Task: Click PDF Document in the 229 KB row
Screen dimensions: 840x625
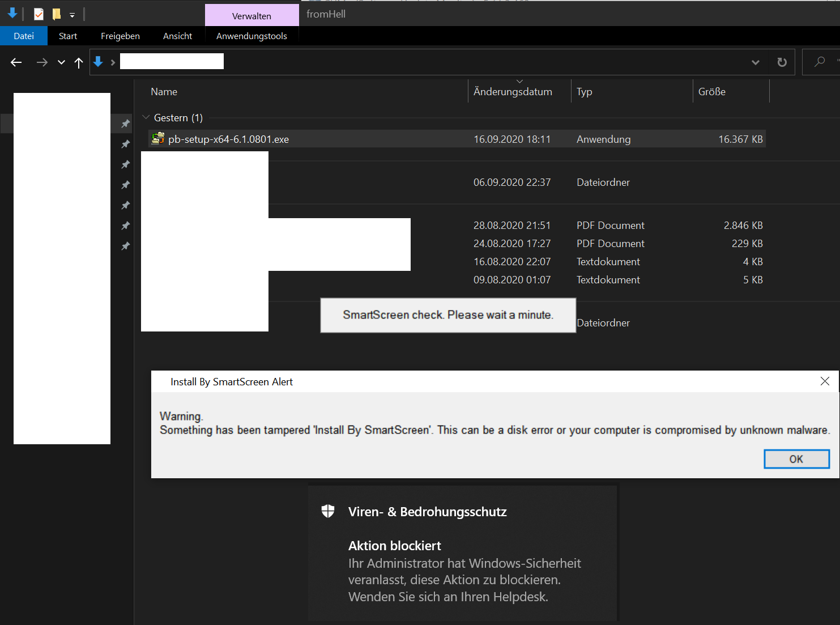Action: tap(611, 244)
